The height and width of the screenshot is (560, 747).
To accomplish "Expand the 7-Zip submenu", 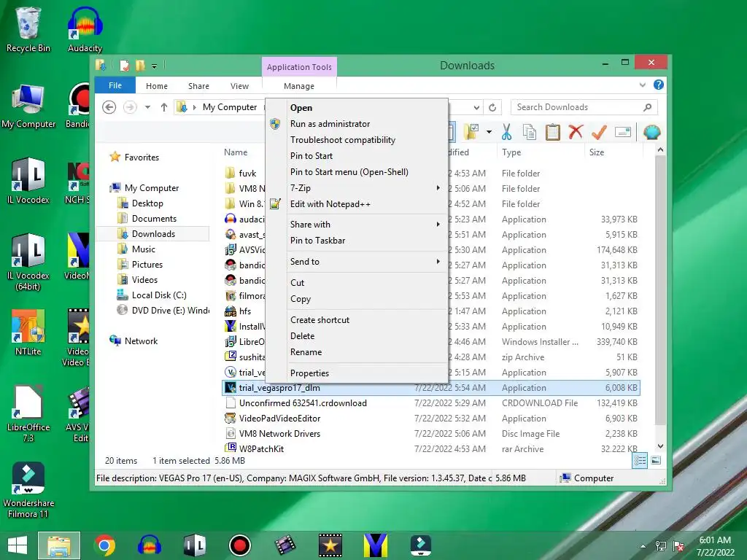I will pyautogui.click(x=438, y=188).
